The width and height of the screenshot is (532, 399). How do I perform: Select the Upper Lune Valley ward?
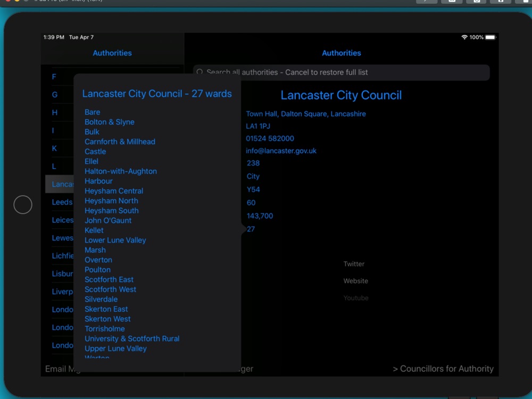[x=115, y=348]
